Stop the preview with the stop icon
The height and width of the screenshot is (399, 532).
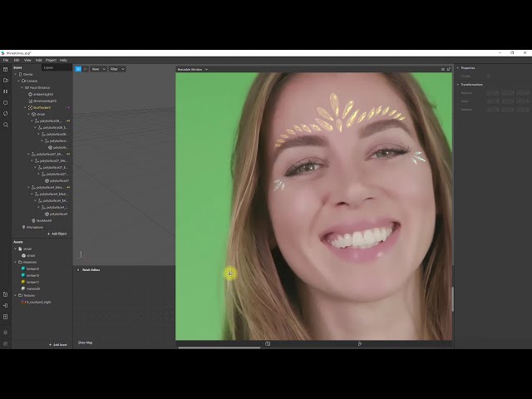click(x=6, y=102)
